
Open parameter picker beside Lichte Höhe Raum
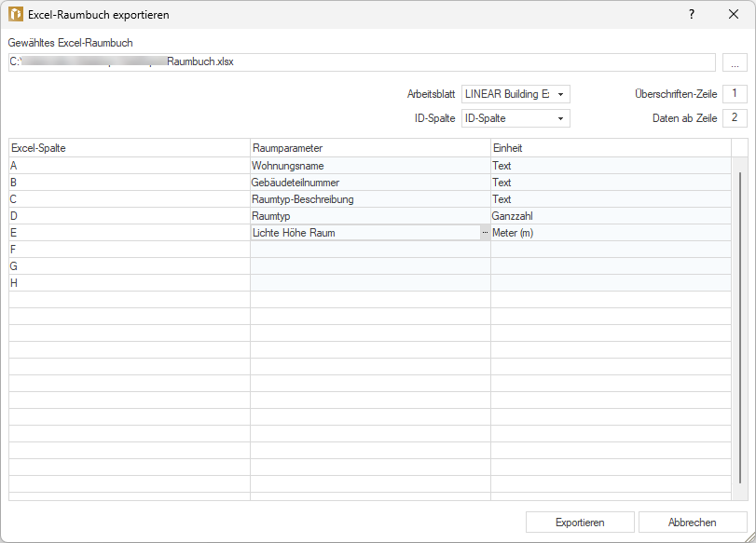click(485, 233)
